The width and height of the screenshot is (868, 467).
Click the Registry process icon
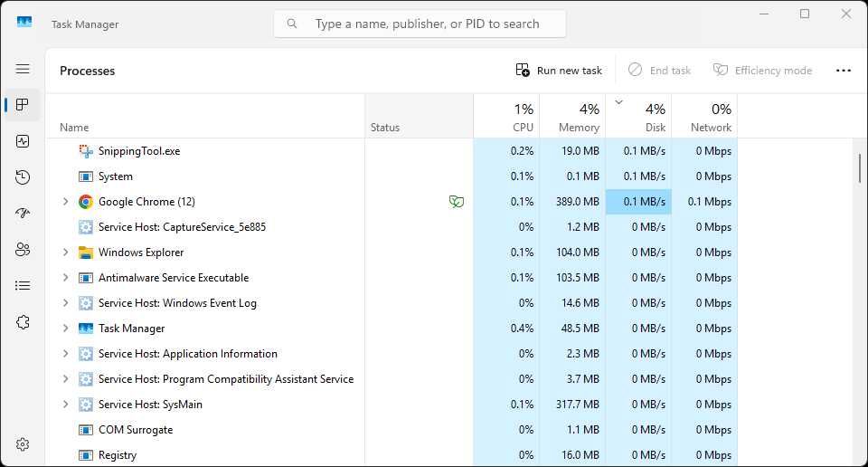click(x=85, y=455)
